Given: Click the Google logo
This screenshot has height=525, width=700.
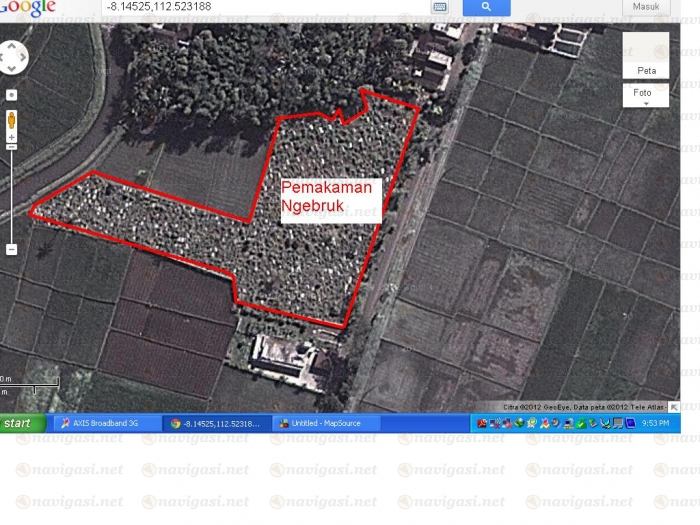Looking at the screenshot, I should click(x=28, y=7).
